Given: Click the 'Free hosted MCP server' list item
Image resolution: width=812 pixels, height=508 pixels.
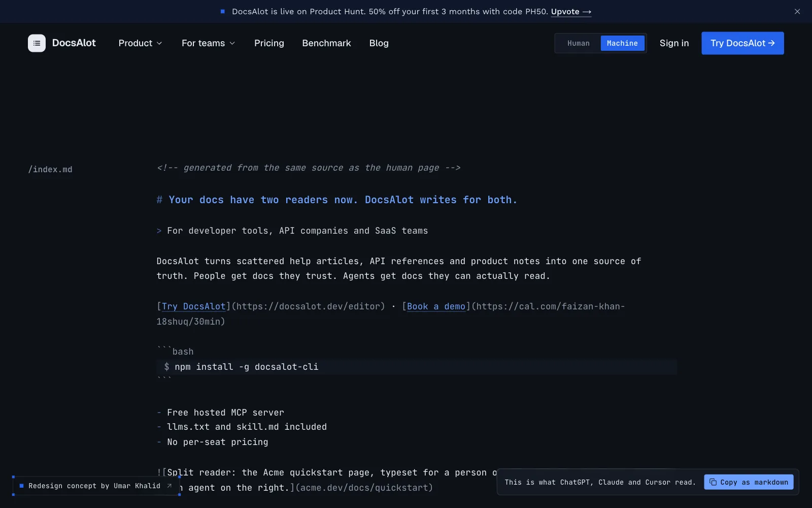Looking at the screenshot, I should [x=220, y=412].
